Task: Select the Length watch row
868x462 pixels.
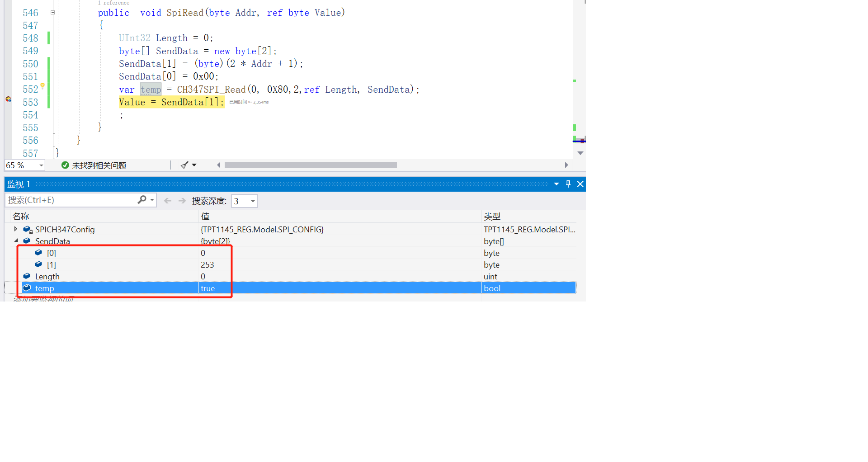Action: point(290,276)
